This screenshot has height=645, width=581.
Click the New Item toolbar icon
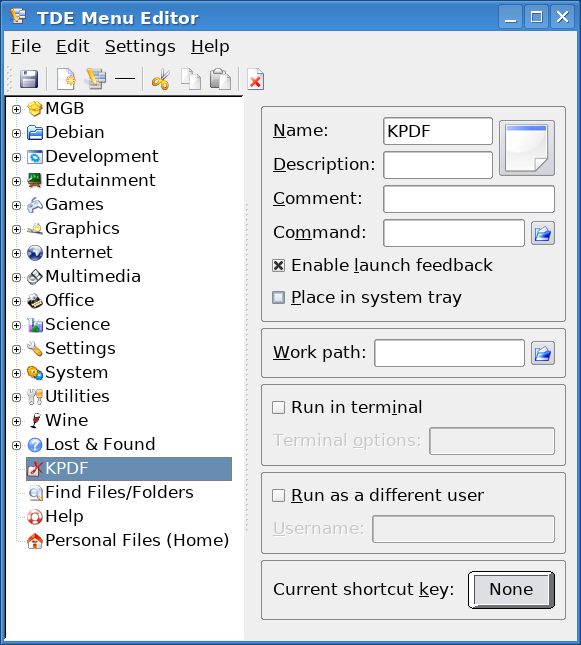coord(66,79)
